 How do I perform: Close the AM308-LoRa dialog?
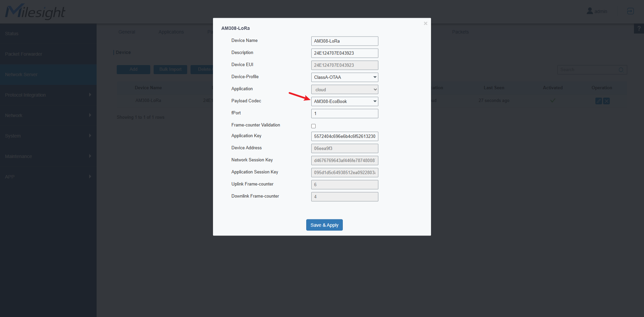(425, 23)
